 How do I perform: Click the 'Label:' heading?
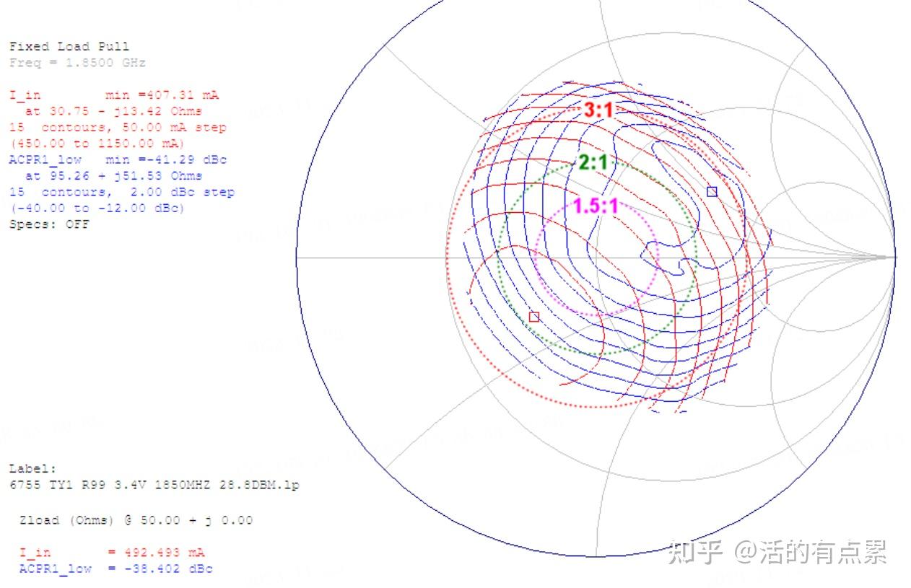[32, 469]
